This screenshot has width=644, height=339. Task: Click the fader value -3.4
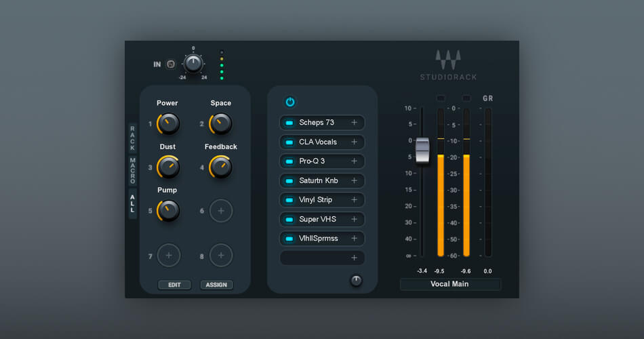coord(422,271)
